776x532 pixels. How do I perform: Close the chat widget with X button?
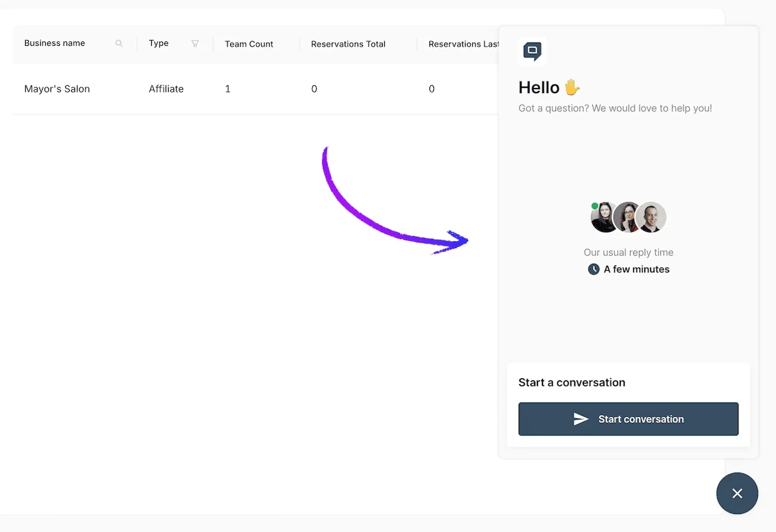(737, 493)
